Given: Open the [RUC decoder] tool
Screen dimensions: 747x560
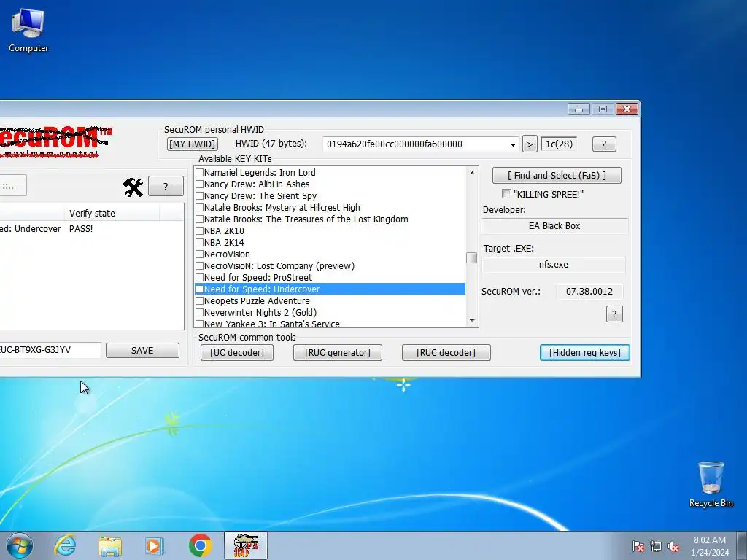Looking at the screenshot, I should [446, 353].
